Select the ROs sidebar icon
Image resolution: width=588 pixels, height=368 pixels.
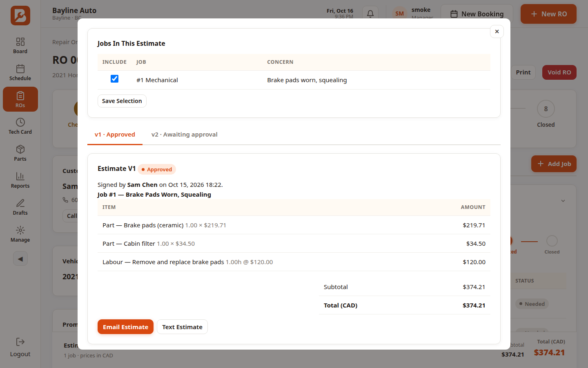tap(20, 96)
